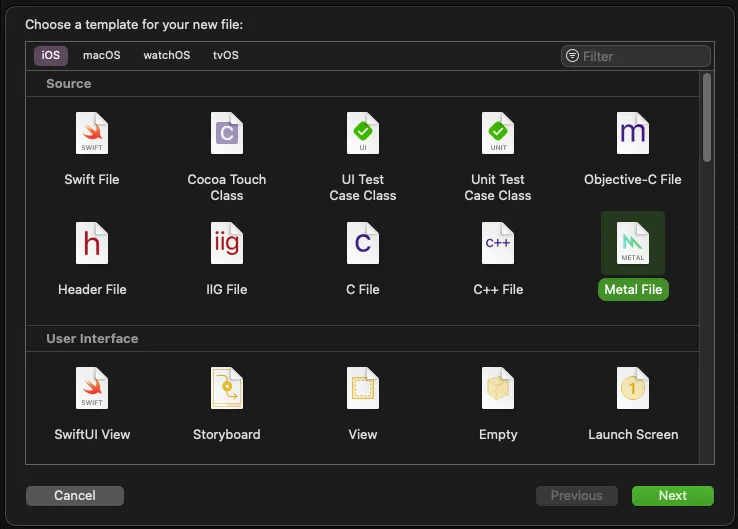Click the Next button
Viewport: 738px width, 529px height.
coord(673,496)
